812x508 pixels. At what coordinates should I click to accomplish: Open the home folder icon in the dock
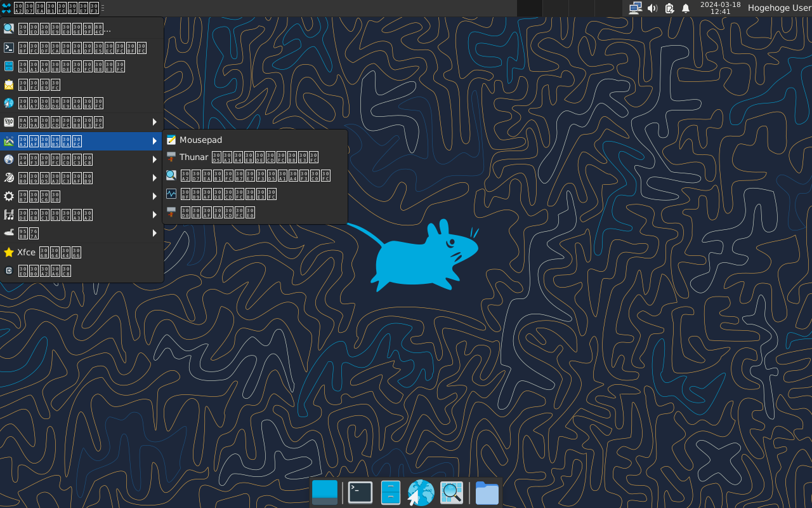tap(487, 493)
